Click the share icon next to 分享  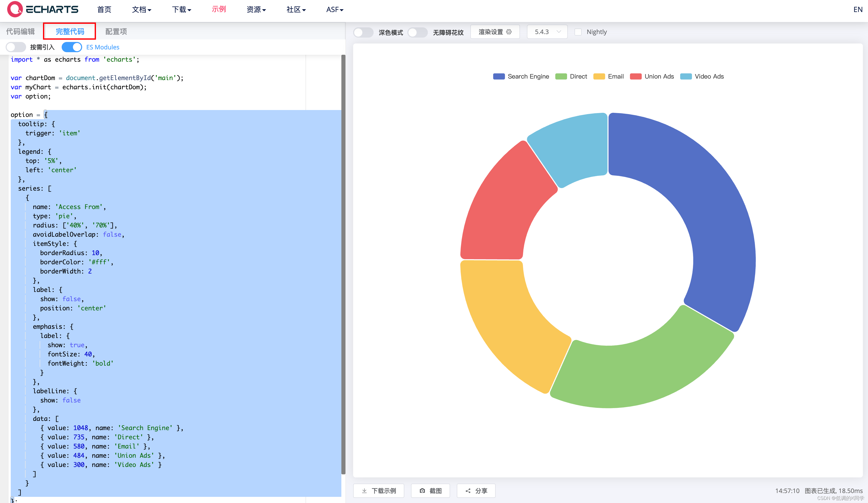point(468,491)
